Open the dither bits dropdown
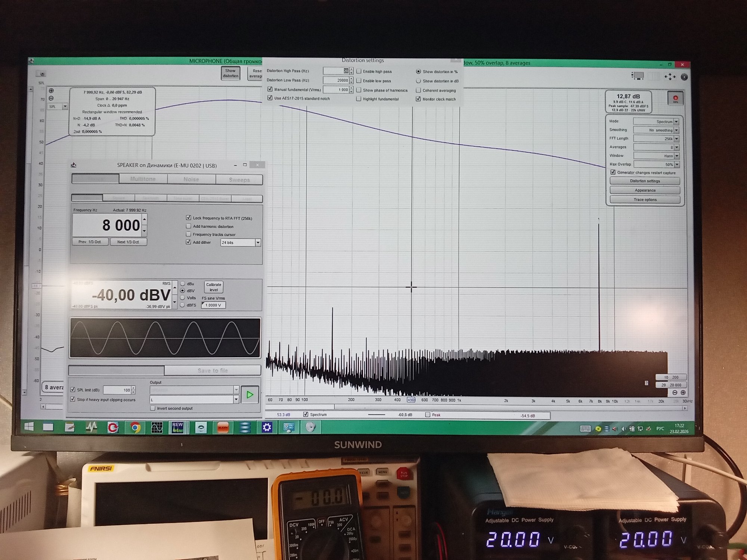The image size is (747, 560). pos(258,243)
